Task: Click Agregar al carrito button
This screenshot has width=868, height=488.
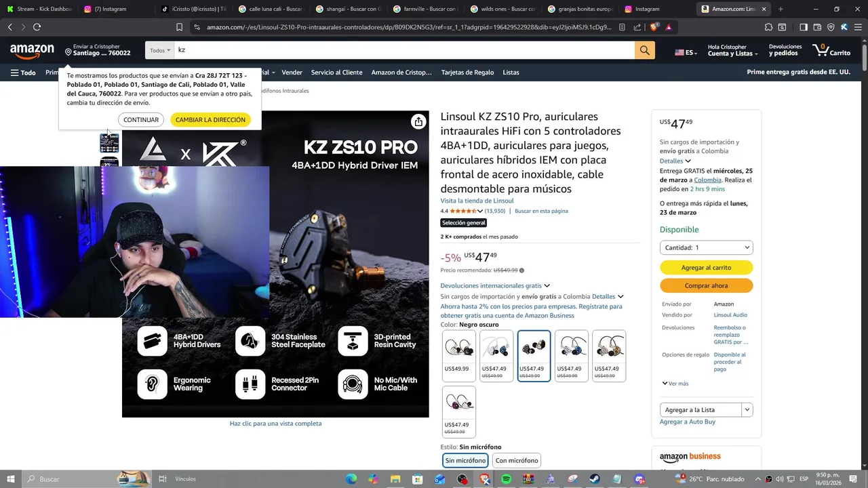Action: tap(706, 268)
